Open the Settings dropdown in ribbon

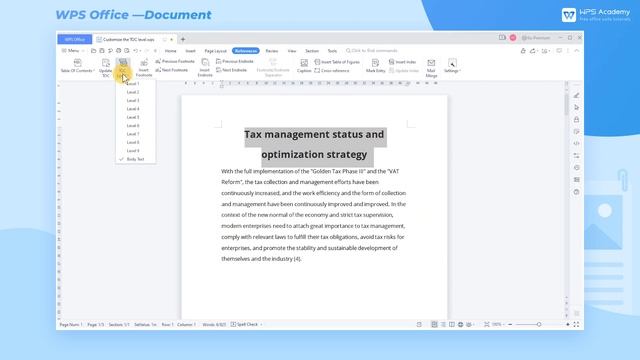pyautogui.click(x=452, y=66)
